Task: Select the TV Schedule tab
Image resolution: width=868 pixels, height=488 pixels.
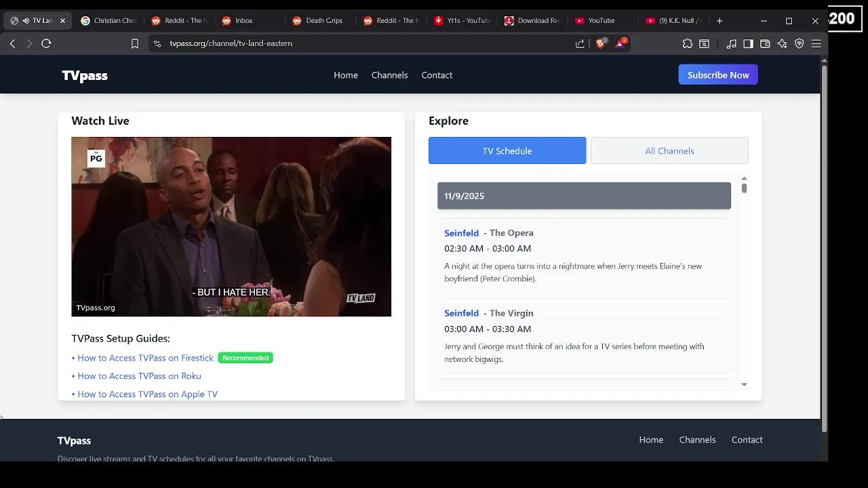Action: (x=507, y=150)
